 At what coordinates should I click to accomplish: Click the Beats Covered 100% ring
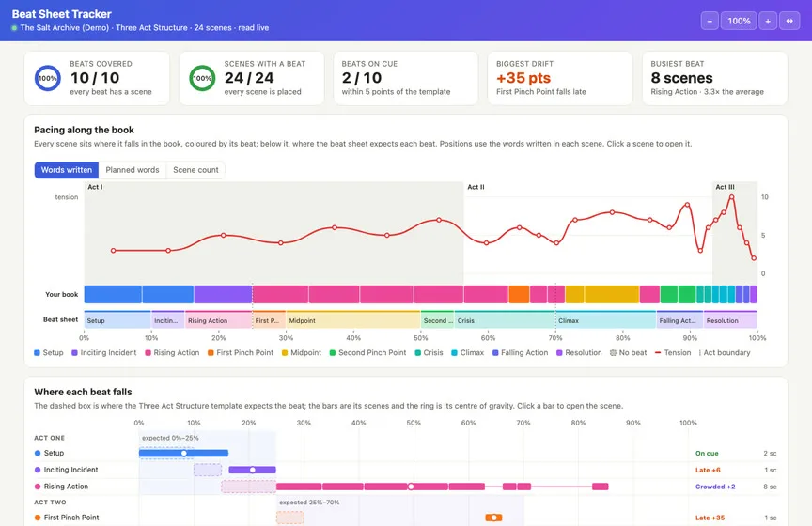click(48, 78)
